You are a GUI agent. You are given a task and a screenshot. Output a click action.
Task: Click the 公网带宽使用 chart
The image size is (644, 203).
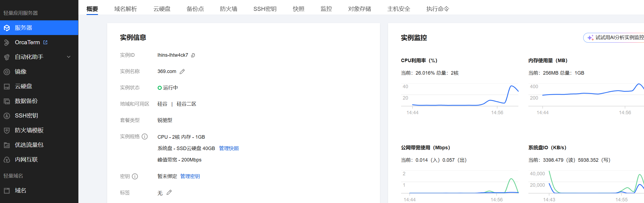460,182
